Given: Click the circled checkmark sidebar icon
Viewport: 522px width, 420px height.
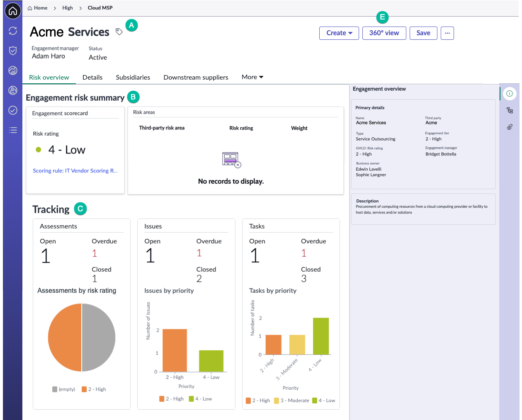Looking at the screenshot, I should [13, 110].
